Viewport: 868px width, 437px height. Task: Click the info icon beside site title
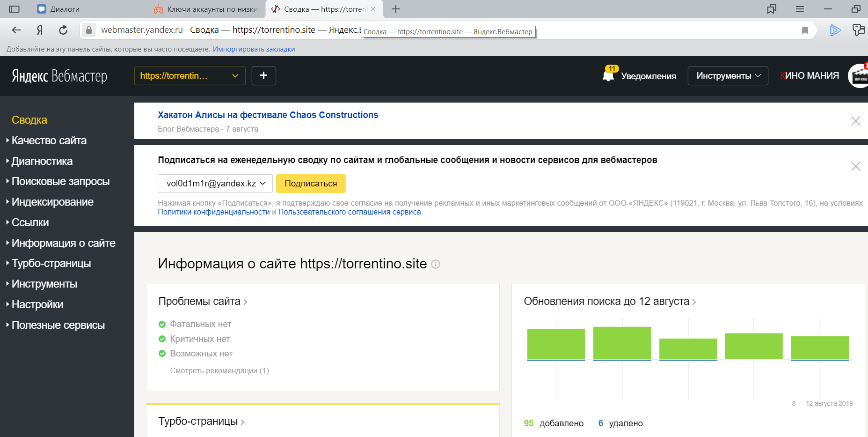click(436, 264)
